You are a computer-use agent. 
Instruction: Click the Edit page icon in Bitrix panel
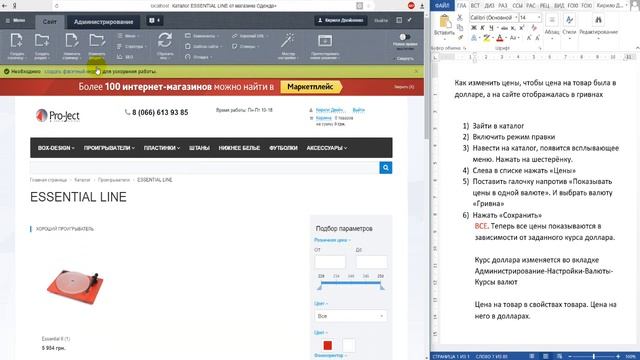[71, 41]
